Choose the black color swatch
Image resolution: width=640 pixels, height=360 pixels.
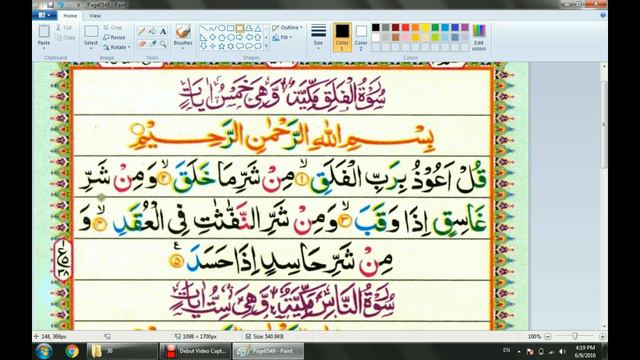(x=376, y=27)
